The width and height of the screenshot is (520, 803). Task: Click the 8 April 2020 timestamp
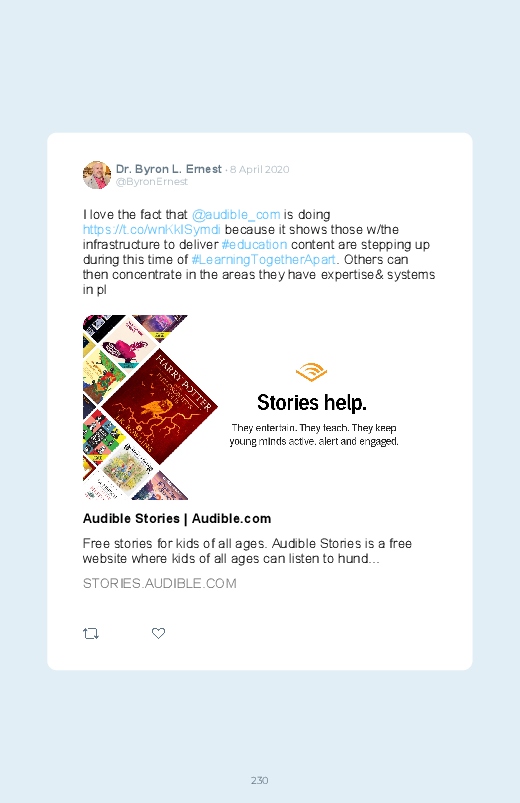259,170
